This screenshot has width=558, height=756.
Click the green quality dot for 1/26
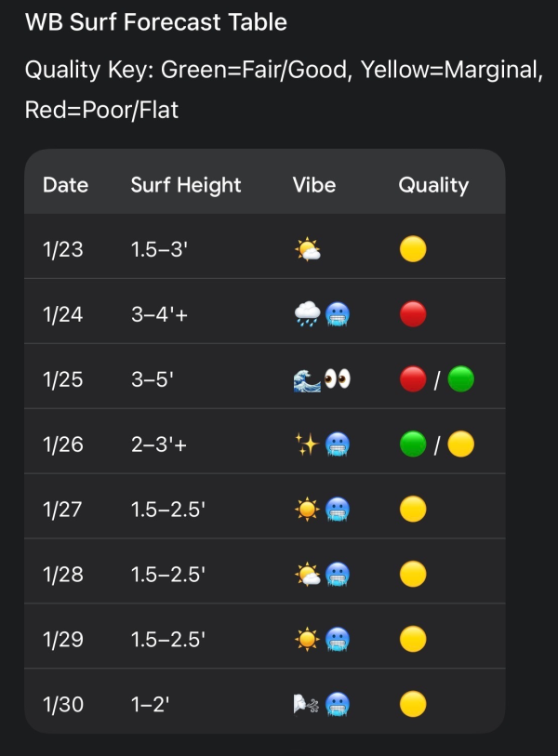pos(413,444)
